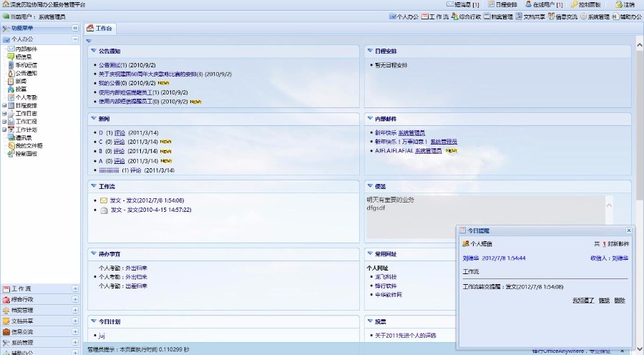The image size is (644, 355).
Task: Click the 短消息 envelope icon in top bar
Action: click(450, 4)
